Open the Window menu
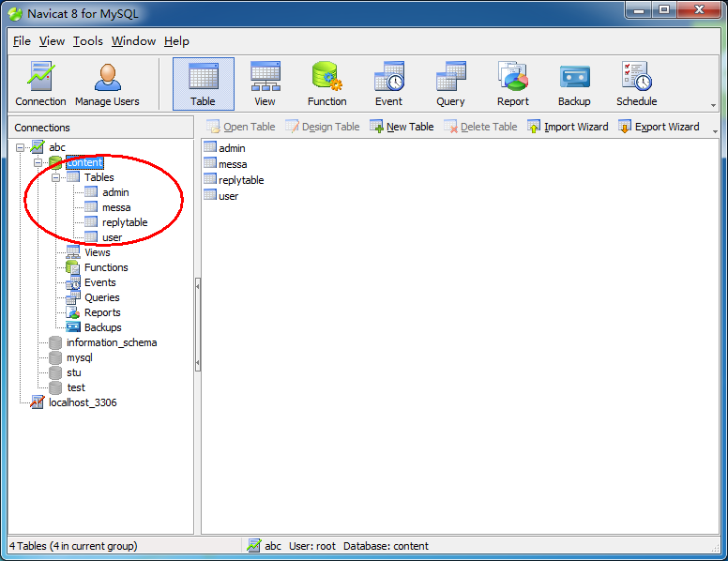 pos(134,41)
